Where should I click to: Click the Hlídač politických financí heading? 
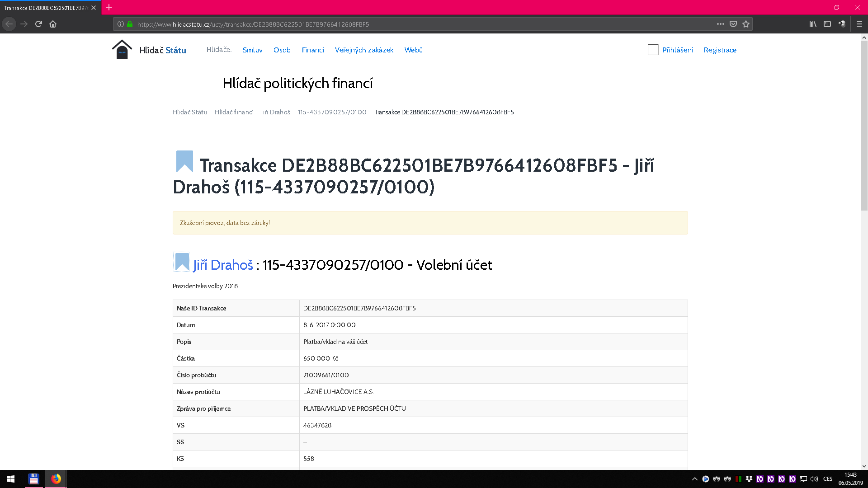298,84
